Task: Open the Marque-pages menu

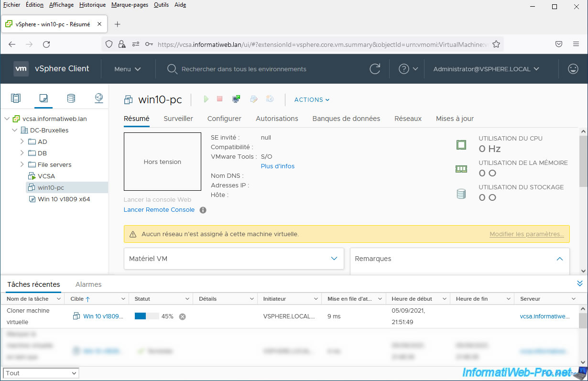Action: click(x=130, y=5)
